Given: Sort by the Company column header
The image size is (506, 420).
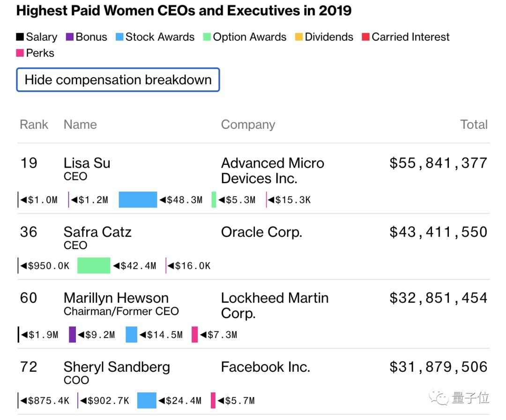Looking at the screenshot, I should pyautogui.click(x=248, y=125).
